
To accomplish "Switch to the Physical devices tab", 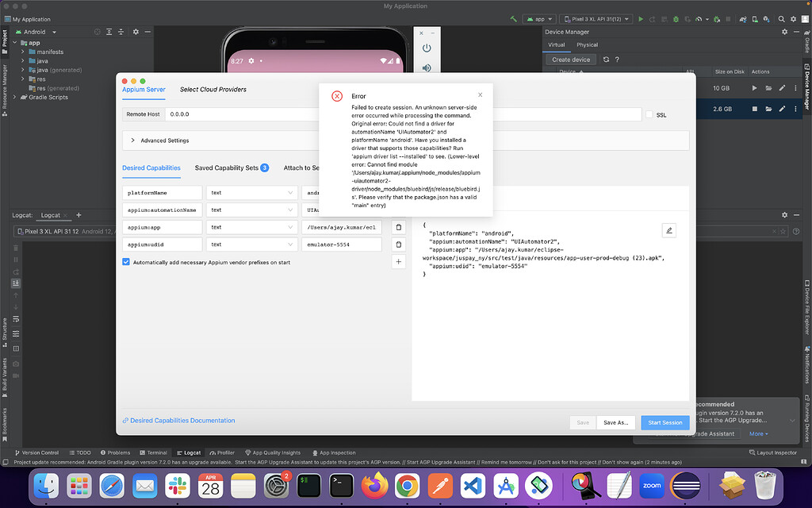I will pyautogui.click(x=588, y=44).
